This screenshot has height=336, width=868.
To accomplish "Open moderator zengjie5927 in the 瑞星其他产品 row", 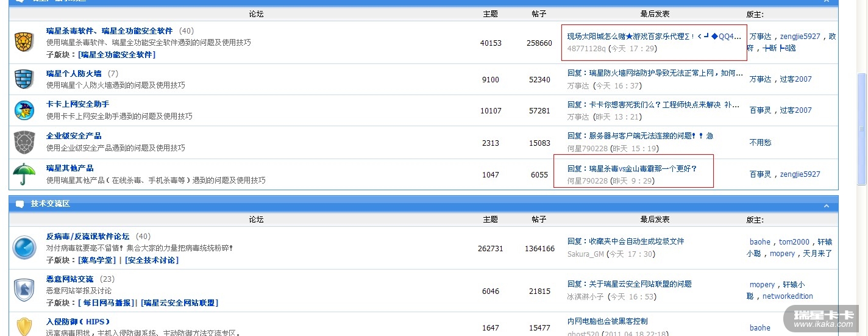I will [x=800, y=174].
